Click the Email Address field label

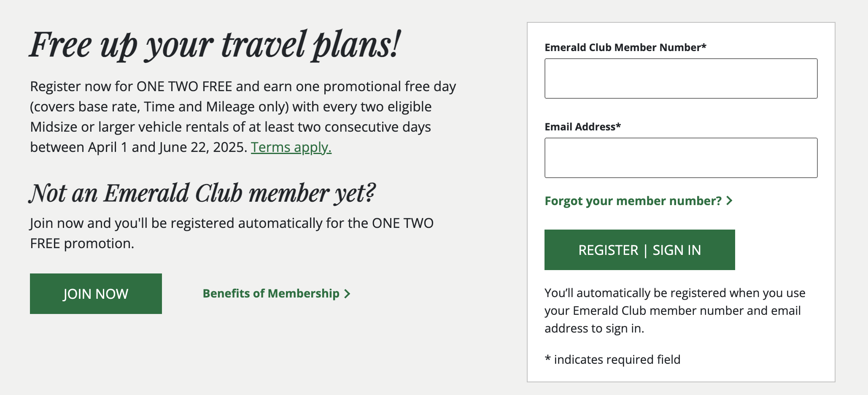[x=580, y=127]
